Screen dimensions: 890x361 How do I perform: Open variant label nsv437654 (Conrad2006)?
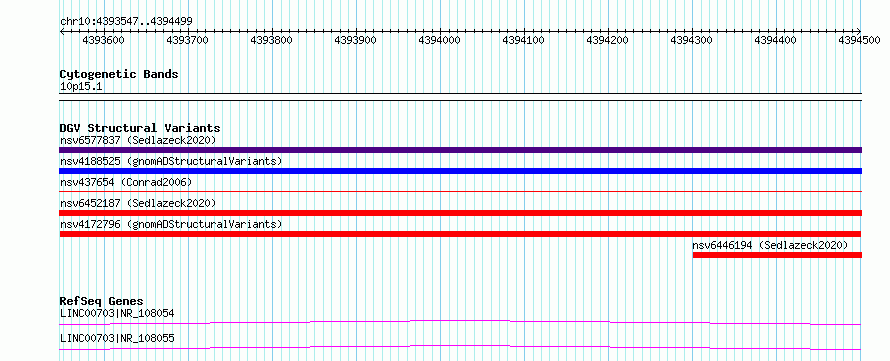coord(126,182)
